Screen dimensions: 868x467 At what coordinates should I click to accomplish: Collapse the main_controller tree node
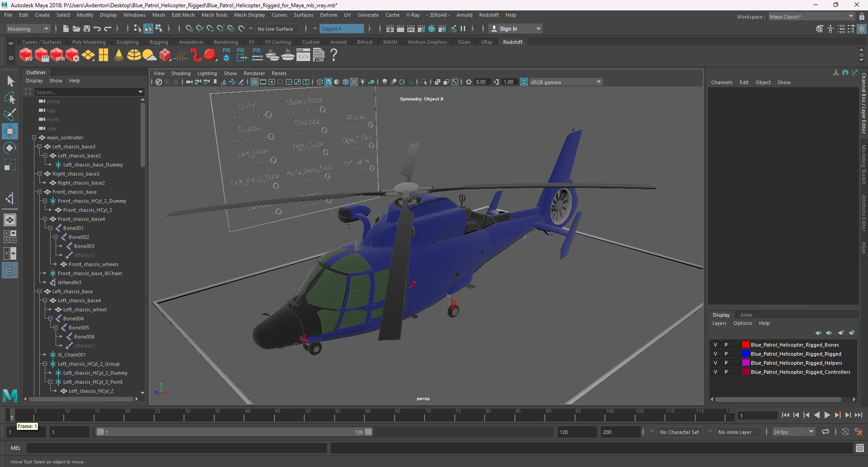34,138
